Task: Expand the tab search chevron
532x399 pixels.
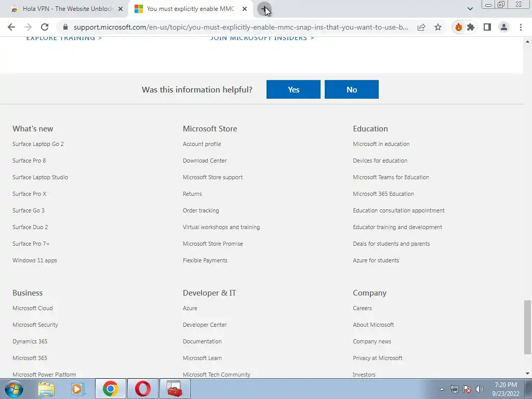Action: [x=470, y=9]
